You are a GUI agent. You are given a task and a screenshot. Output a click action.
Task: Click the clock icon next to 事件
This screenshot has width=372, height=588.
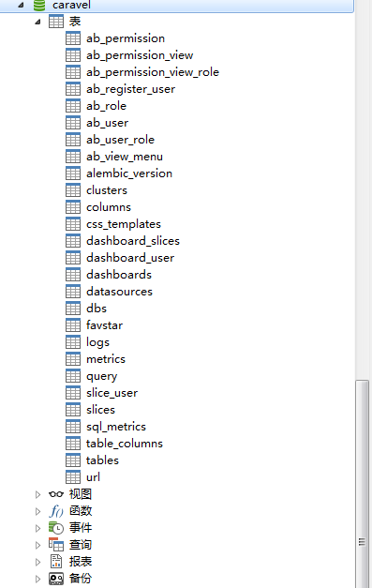tap(56, 528)
